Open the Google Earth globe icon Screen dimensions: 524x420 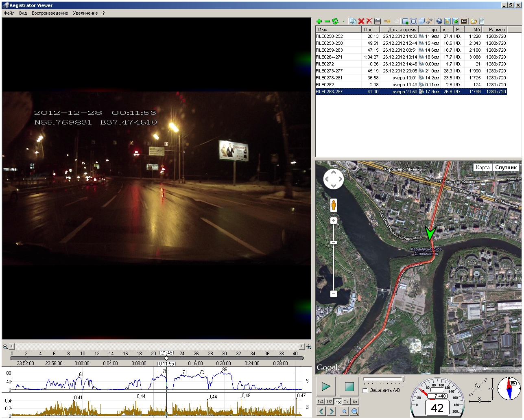click(439, 21)
